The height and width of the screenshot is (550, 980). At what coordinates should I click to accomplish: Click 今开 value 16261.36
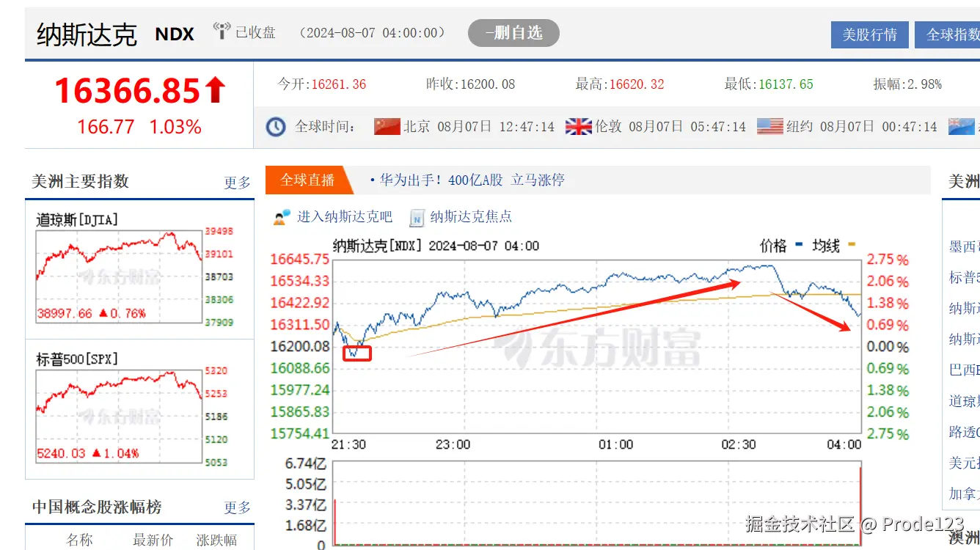pyautogui.click(x=339, y=84)
